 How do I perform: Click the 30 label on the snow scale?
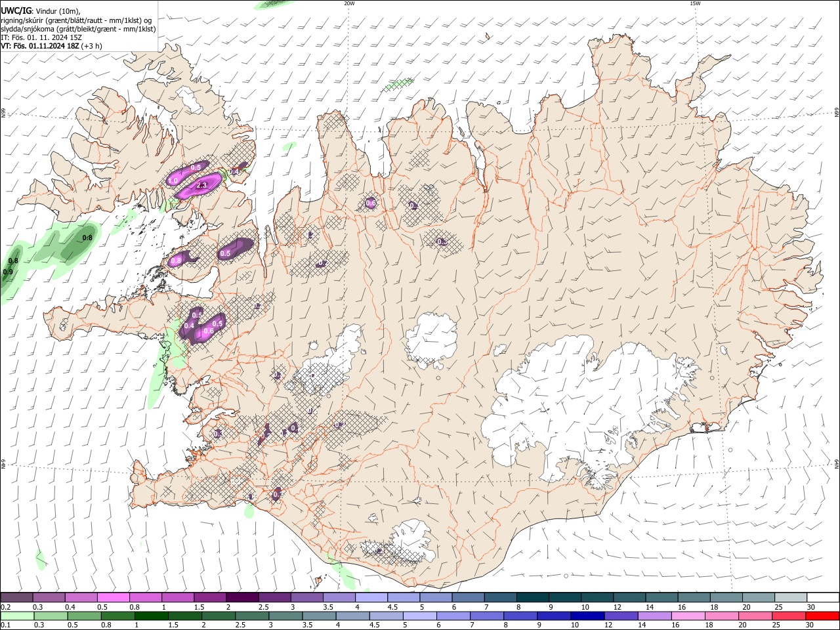(812, 607)
